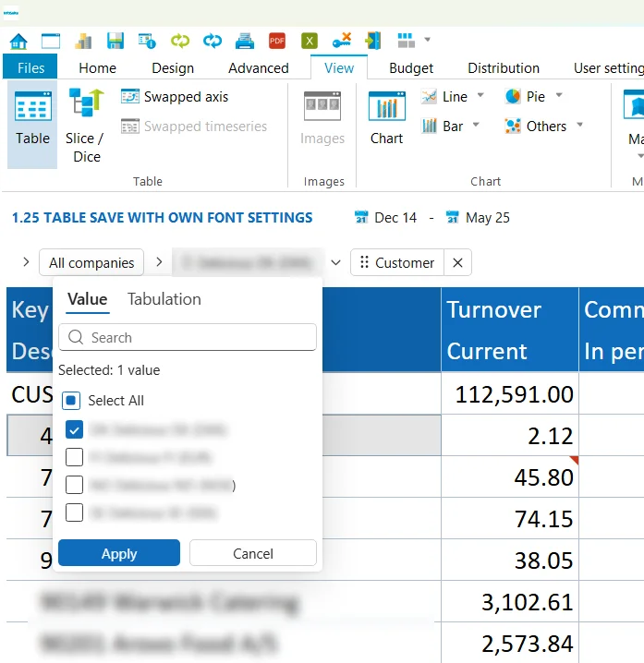Open the window layout icon
Viewport: 644px width, 663px height.
click(x=51, y=42)
